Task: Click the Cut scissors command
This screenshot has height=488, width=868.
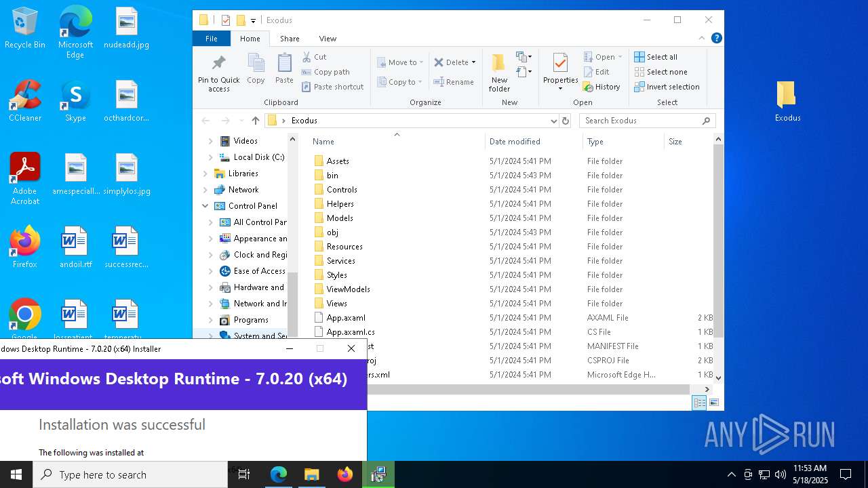Action: 314,57
